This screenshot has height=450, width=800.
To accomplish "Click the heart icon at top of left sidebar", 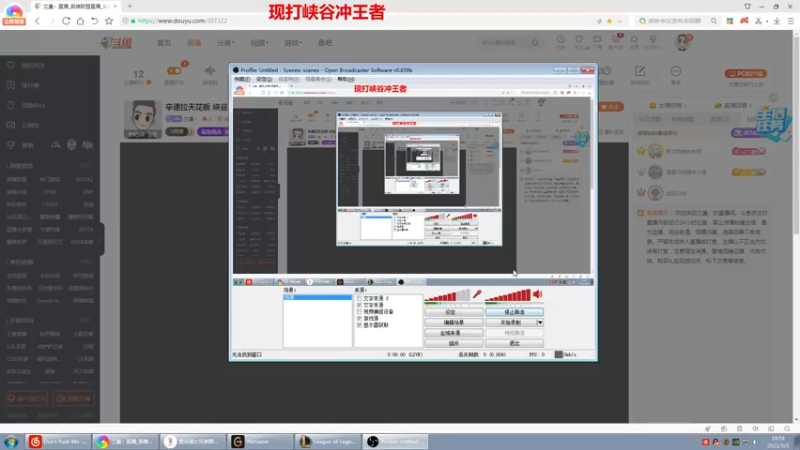I will click(x=11, y=65).
